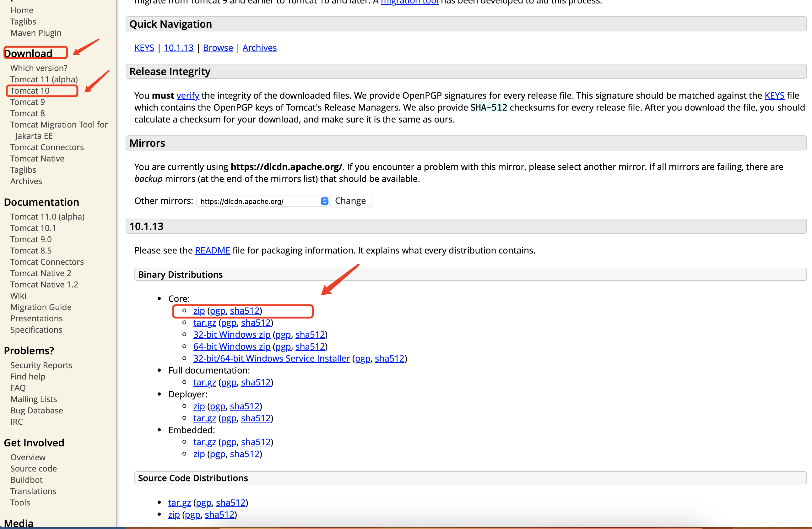Open the KEYS link in Release Integrity text
This screenshot has width=812, height=529.
coord(774,95)
